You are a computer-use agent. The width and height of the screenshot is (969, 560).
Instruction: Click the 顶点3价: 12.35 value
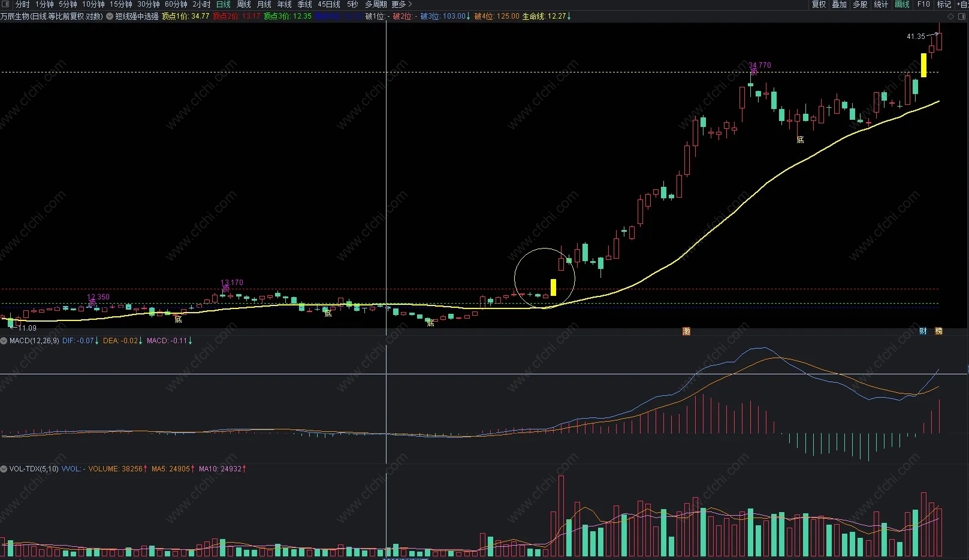tap(288, 16)
